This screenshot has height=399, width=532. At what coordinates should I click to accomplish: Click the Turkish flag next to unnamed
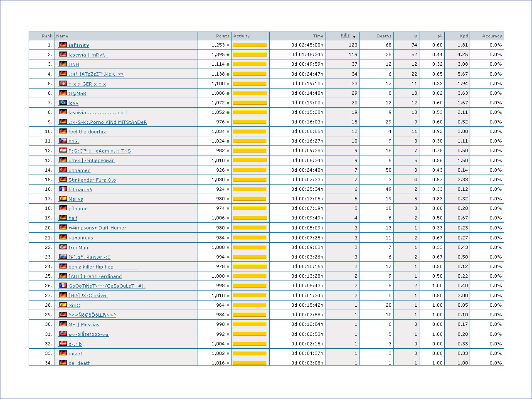point(63,170)
